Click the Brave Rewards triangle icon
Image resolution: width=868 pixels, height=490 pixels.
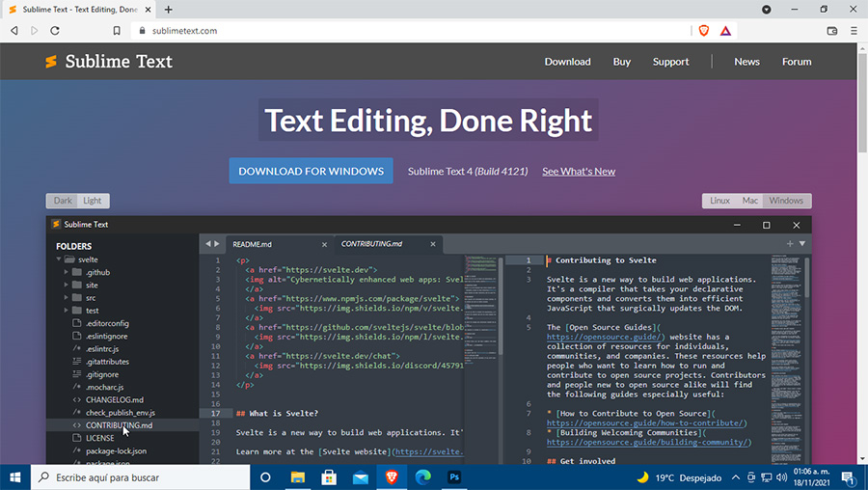pyautogui.click(x=725, y=31)
